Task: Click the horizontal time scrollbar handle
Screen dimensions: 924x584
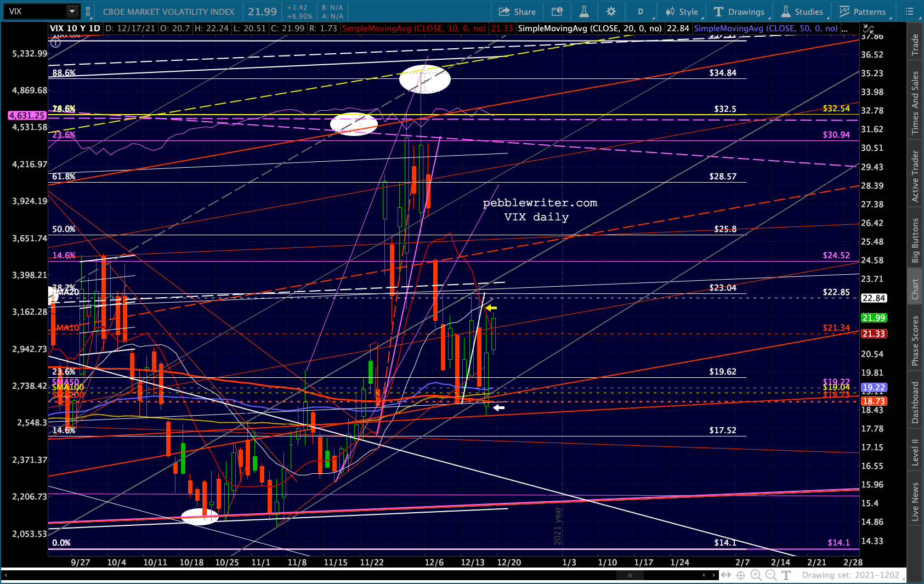Action: pos(630,575)
